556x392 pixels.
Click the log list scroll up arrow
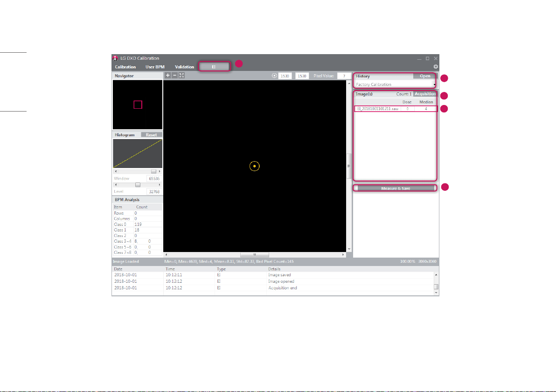436,275
